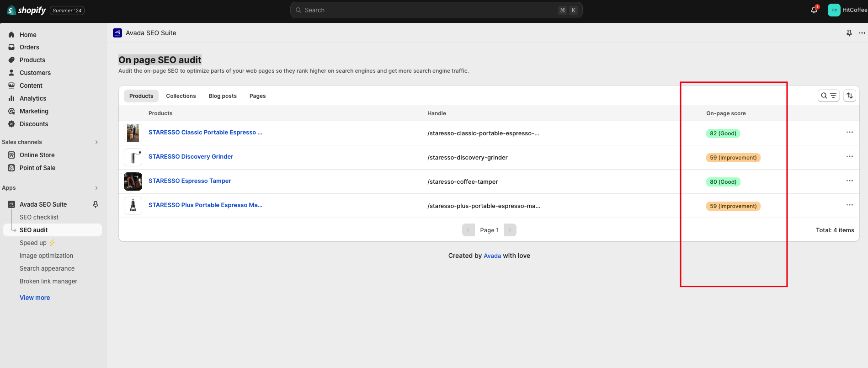Switch to the Collections tab

point(181,96)
